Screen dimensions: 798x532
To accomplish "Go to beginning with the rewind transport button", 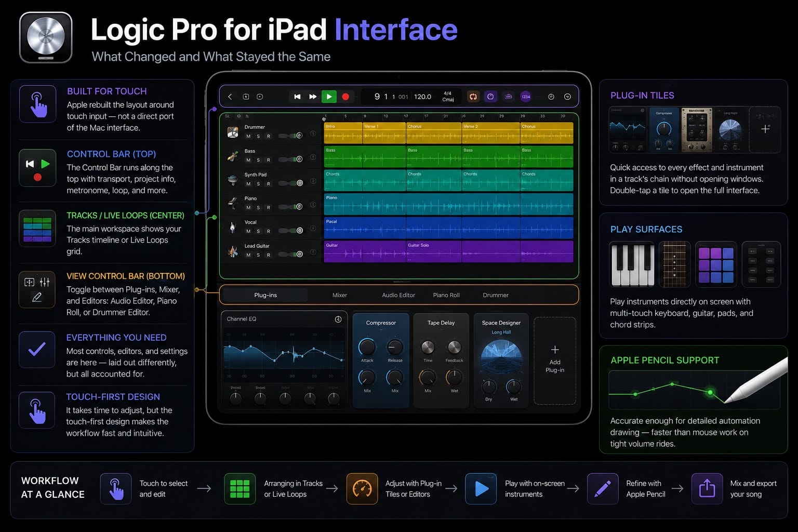I will click(297, 97).
